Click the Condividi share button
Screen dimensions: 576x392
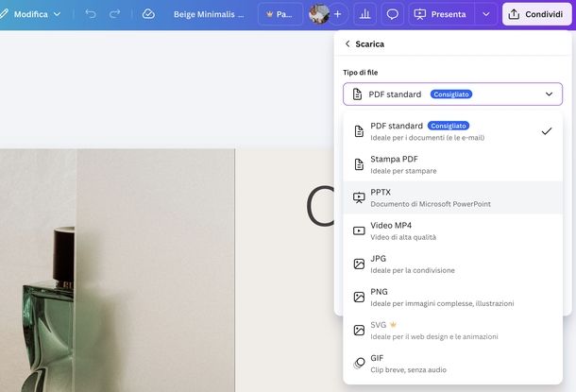click(536, 14)
